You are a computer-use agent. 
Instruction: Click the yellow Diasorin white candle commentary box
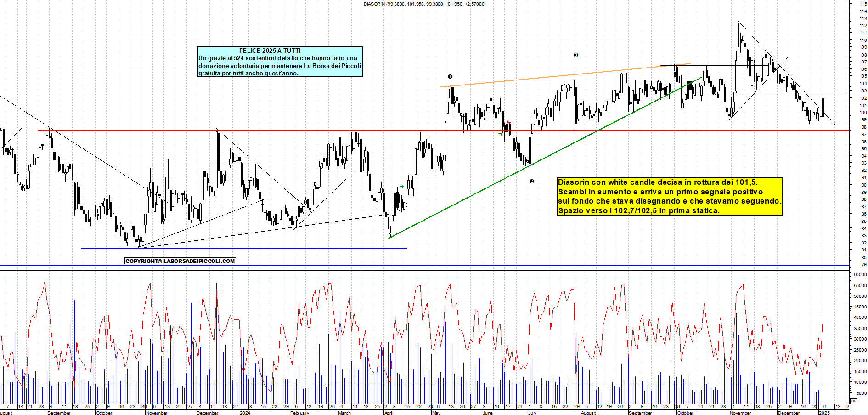pos(670,197)
